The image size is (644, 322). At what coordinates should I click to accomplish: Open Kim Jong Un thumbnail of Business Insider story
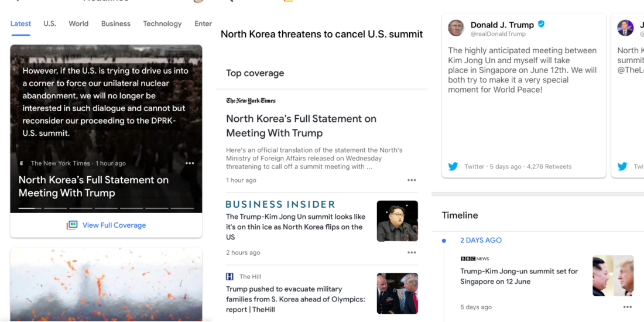[x=397, y=221]
